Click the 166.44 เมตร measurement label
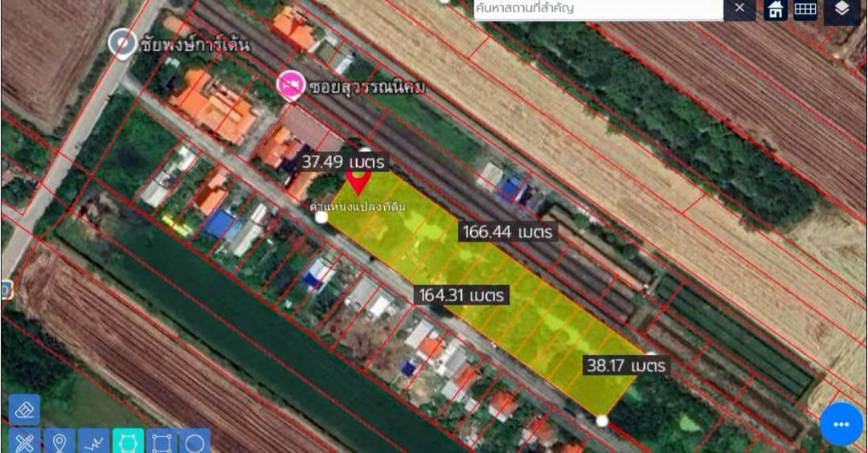The width and height of the screenshot is (868, 453). point(508,232)
